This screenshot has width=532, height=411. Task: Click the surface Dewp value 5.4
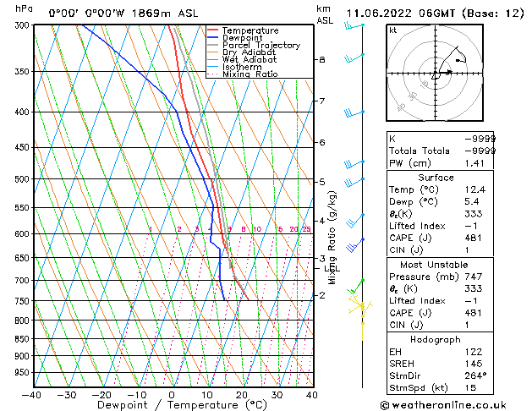click(x=472, y=202)
